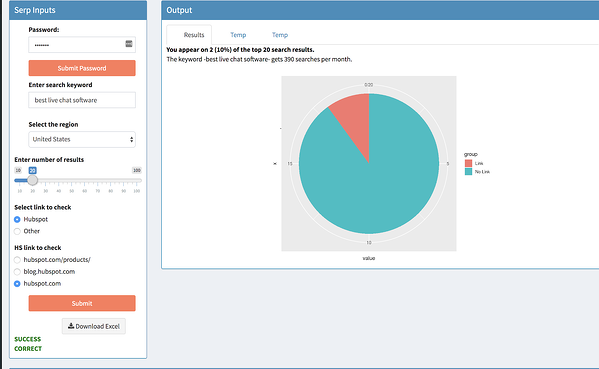This screenshot has height=369, width=599.
Task: Open the second Temp tab
Action: click(x=280, y=35)
